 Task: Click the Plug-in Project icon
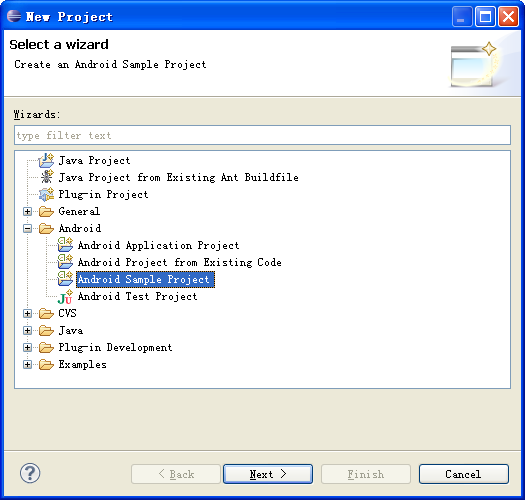pyautogui.click(x=46, y=194)
